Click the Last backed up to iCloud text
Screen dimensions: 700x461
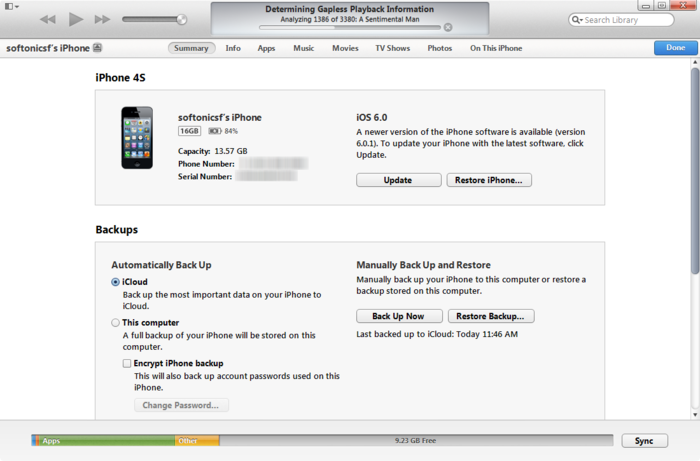[x=437, y=334]
